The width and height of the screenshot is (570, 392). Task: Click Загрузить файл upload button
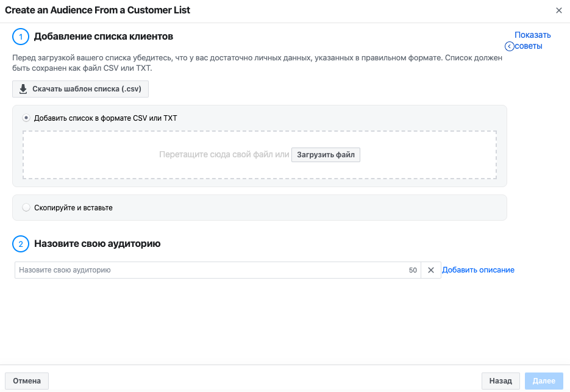[326, 155]
